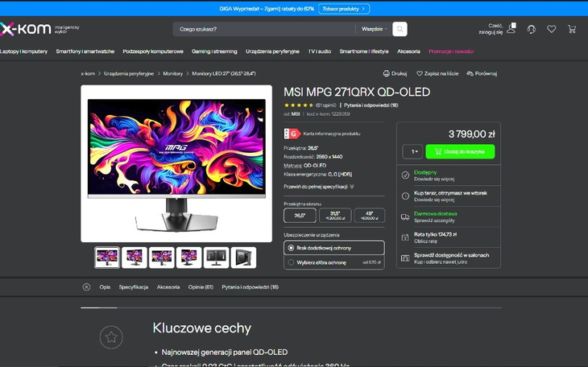588x367 pixels.
Task: Click the search magnifier button
Action: tap(400, 29)
